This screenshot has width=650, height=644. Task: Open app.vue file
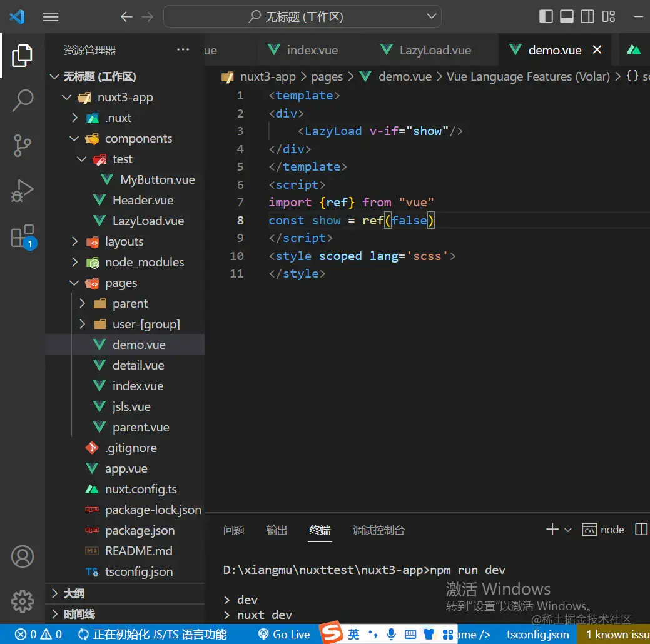coord(125,469)
